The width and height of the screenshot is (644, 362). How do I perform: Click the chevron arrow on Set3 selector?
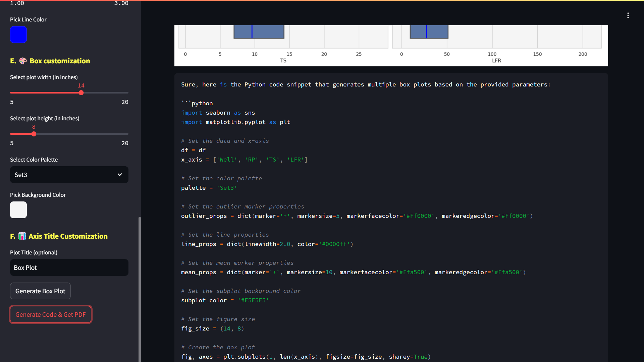tap(120, 175)
